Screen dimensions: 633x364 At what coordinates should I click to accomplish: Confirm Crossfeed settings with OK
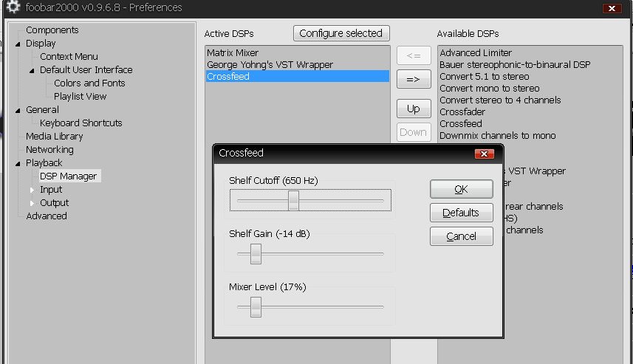461,189
